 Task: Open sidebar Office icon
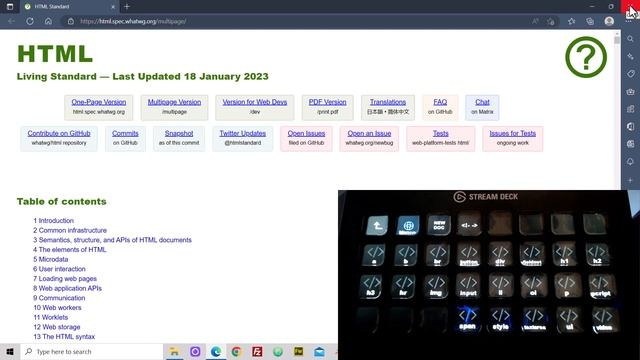click(631, 127)
